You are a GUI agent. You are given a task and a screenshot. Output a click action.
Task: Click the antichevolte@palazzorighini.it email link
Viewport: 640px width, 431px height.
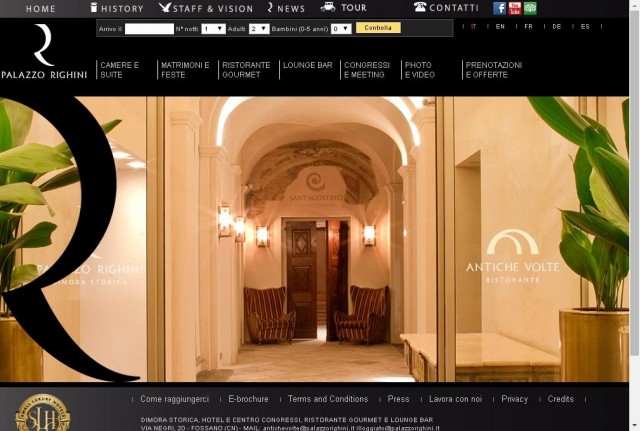[309, 428]
